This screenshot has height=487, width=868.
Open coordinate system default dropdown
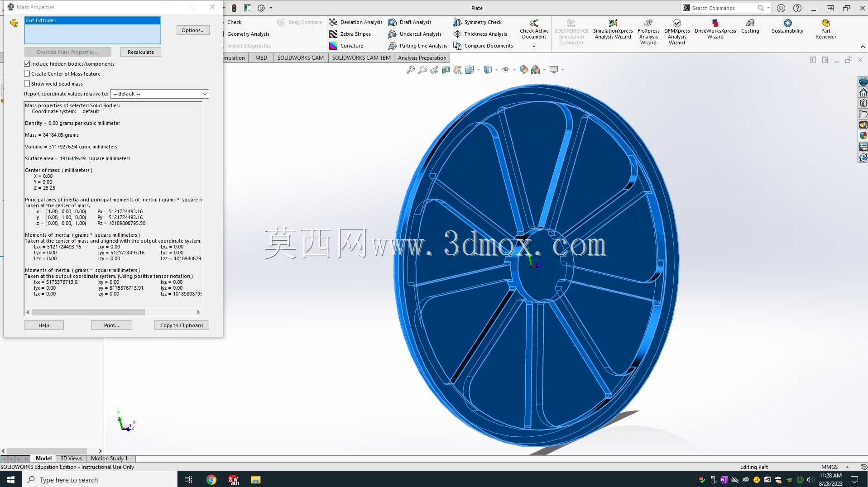pyautogui.click(x=160, y=94)
